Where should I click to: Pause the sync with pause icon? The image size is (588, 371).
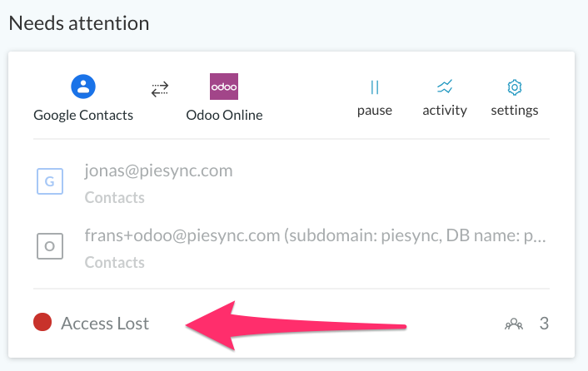coord(375,87)
